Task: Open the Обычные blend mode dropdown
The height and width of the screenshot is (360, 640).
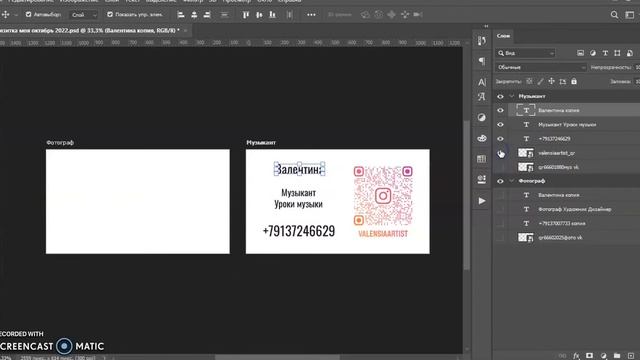Action: (x=541, y=67)
